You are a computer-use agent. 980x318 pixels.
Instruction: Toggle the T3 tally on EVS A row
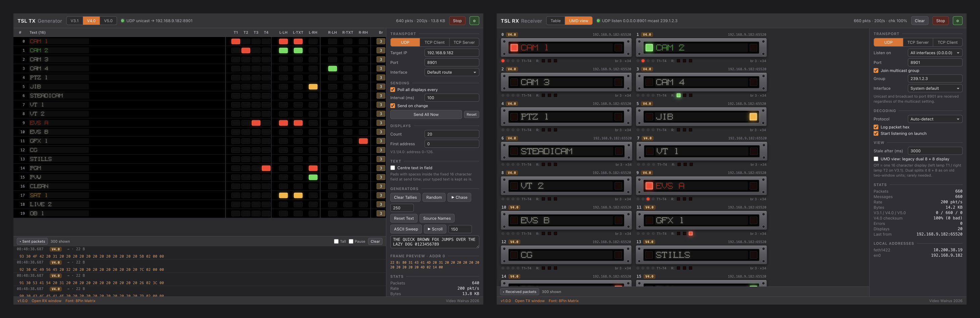coord(256,123)
